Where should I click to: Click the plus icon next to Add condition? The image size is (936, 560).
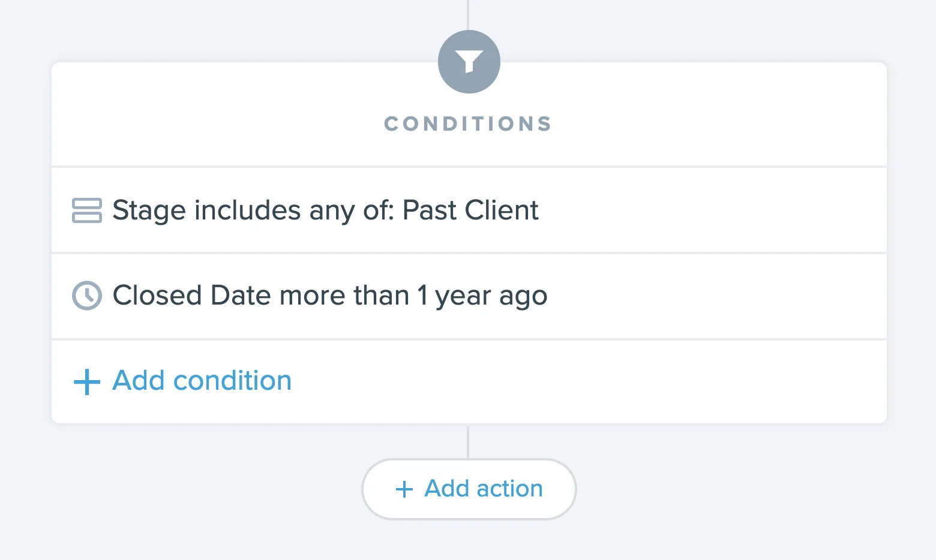tap(86, 381)
